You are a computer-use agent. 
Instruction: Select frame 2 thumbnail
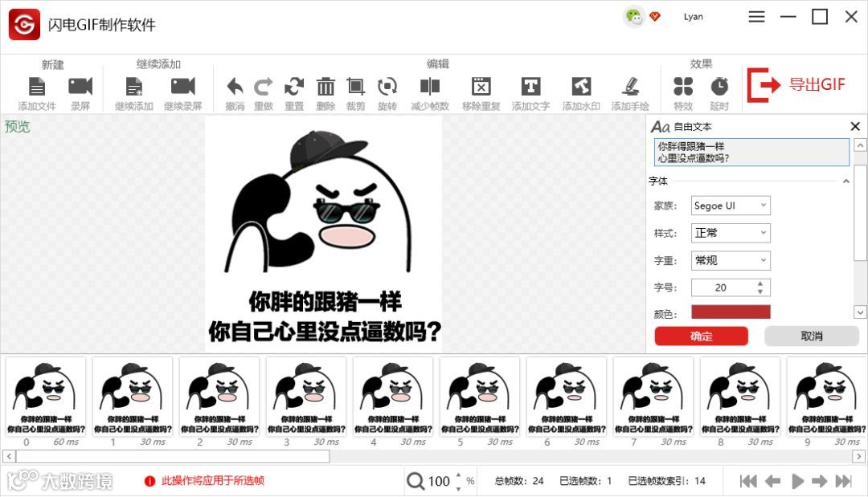point(219,397)
